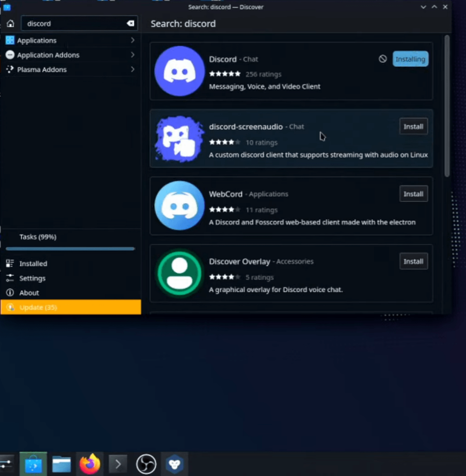Image resolution: width=466 pixels, height=476 pixels.
Task: Go to Discover home page icon
Action: pyautogui.click(x=10, y=23)
